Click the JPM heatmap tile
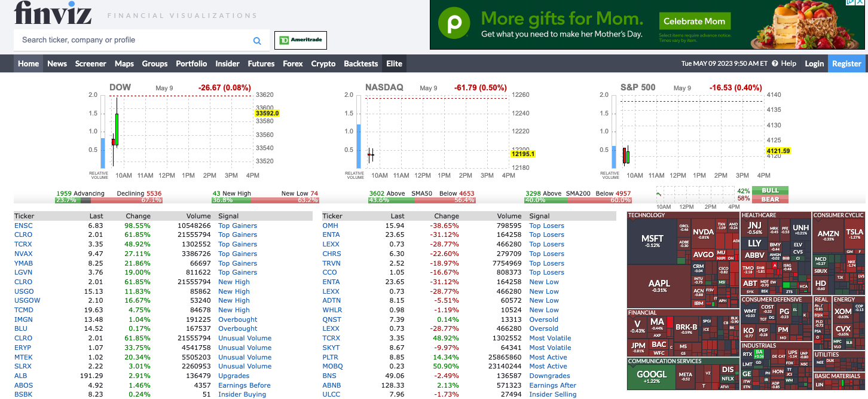Screen dimensions: 868x399 click(x=638, y=347)
